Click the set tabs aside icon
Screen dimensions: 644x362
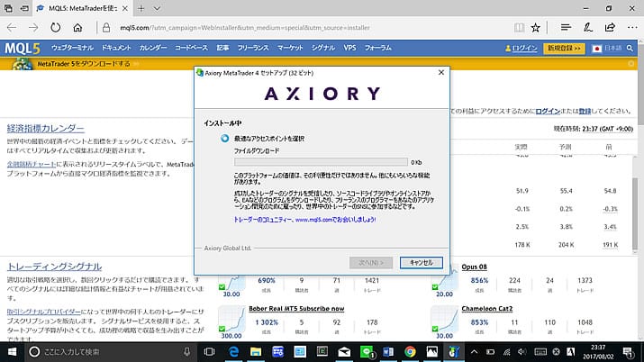pos(24,8)
